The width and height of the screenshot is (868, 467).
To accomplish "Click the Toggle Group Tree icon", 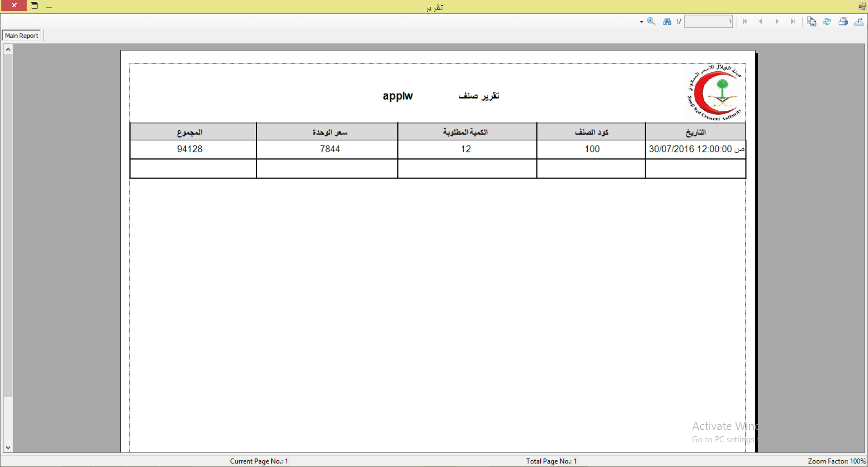I will tap(811, 21).
